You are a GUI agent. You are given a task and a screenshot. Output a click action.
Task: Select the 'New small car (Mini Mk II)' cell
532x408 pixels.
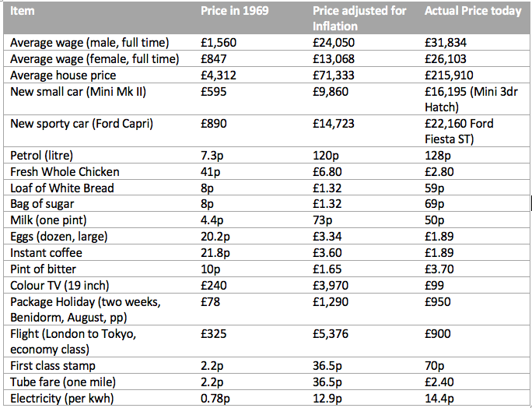(78, 92)
